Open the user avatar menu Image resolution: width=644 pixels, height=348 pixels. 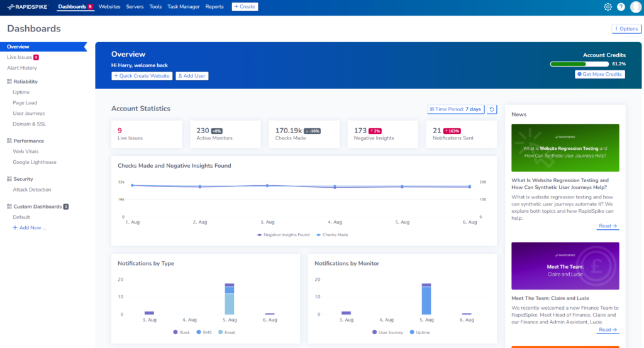click(x=636, y=7)
